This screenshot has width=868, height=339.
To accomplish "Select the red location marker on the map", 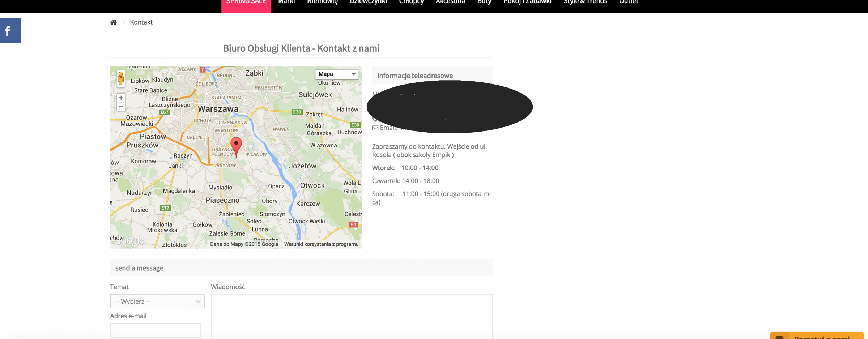I will click(x=236, y=147).
